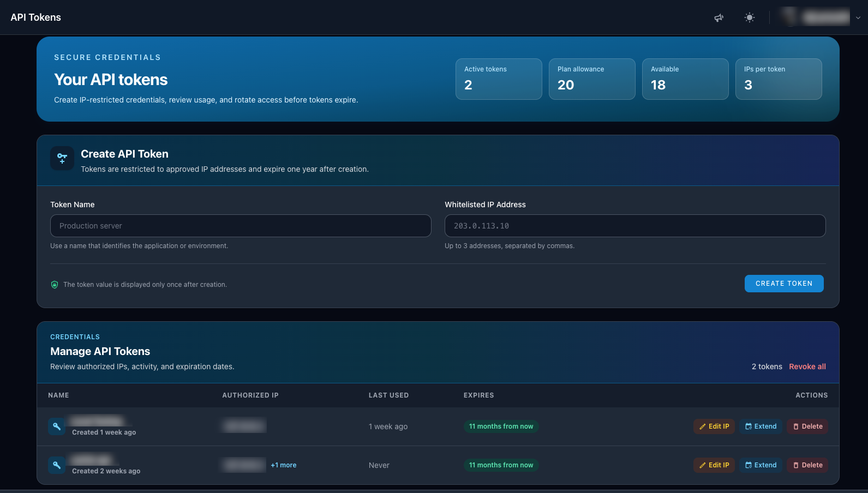The height and width of the screenshot is (493, 868).
Task: Click '11 months from now' badge in second row
Action: point(501,465)
